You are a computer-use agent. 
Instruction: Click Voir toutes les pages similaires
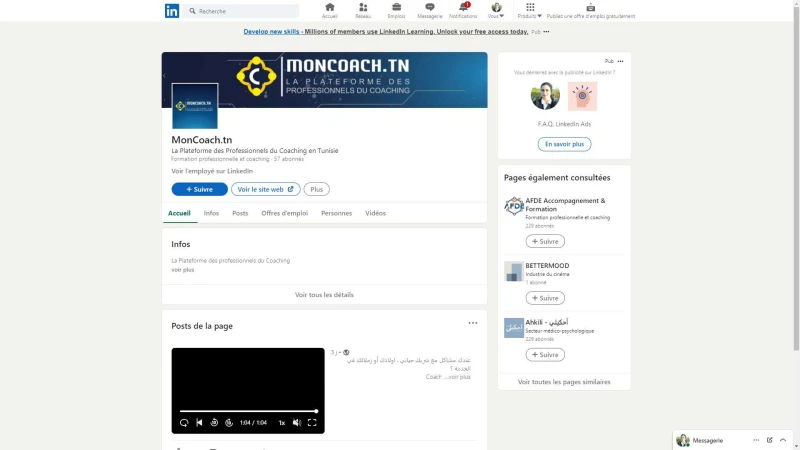tap(564, 382)
